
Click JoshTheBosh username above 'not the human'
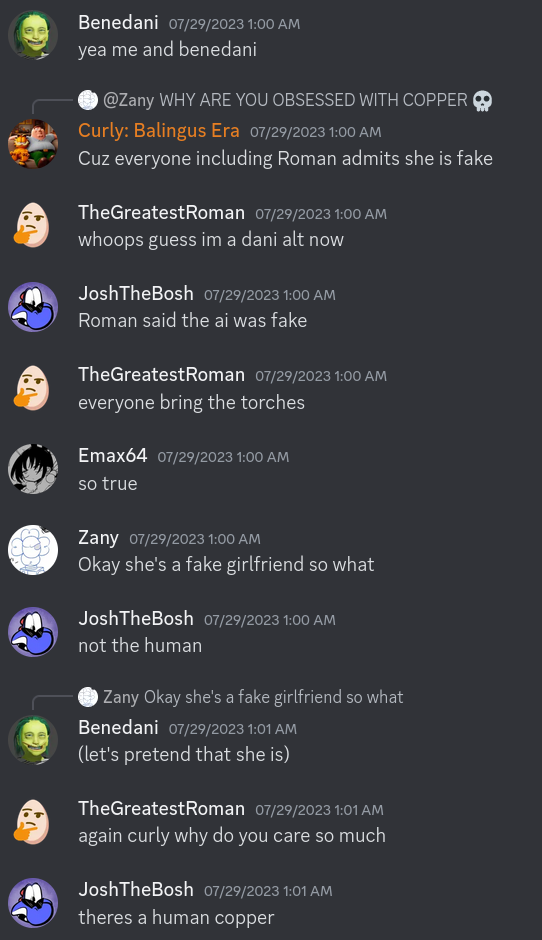coord(136,618)
